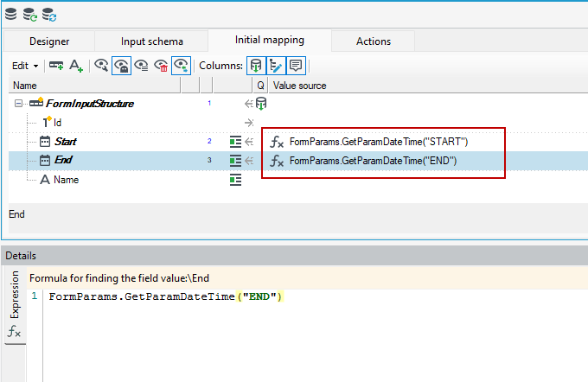The width and height of the screenshot is (588, 382).
Task: Select the GetParamDateTime("END") value source cell
Action: (374, 161)
